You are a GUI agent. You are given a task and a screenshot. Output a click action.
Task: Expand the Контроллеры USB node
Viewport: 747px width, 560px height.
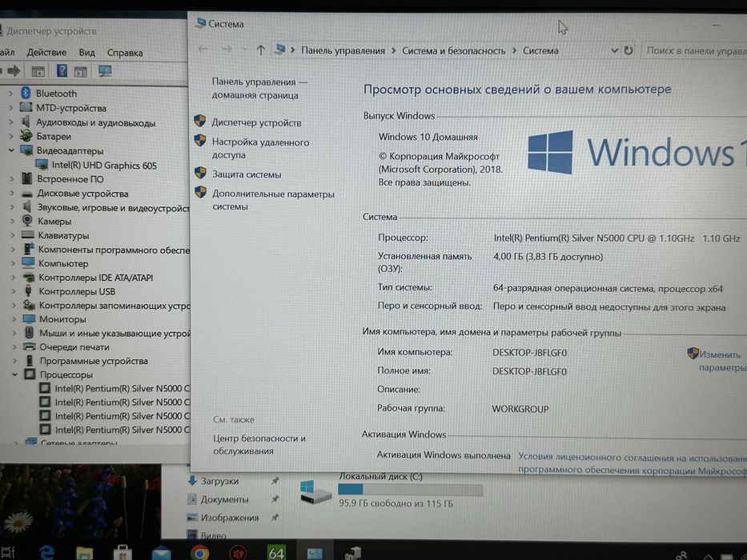point(13,291)
